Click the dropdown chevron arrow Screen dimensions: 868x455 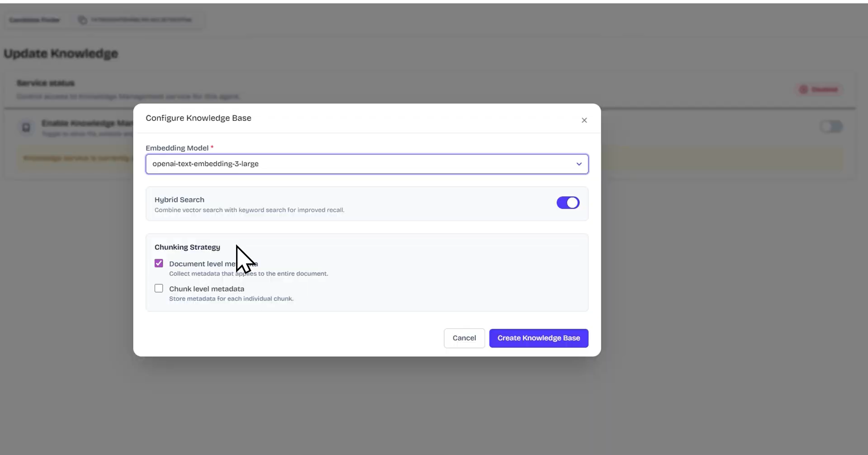(x=579, y=164)
